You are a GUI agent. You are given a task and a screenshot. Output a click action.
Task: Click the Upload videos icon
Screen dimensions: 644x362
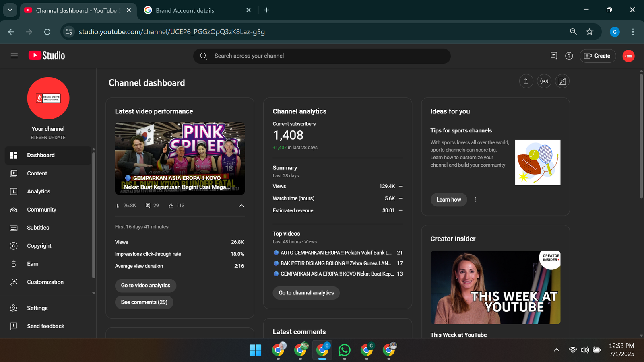click(526, 81)
